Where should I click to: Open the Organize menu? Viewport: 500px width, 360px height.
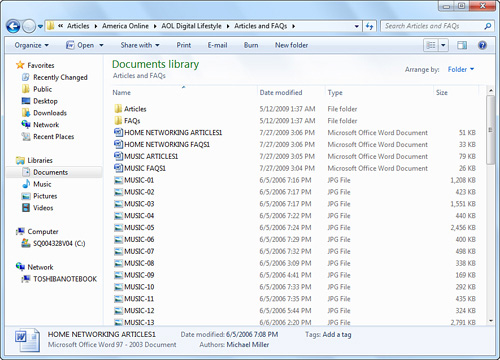(32, 45)
